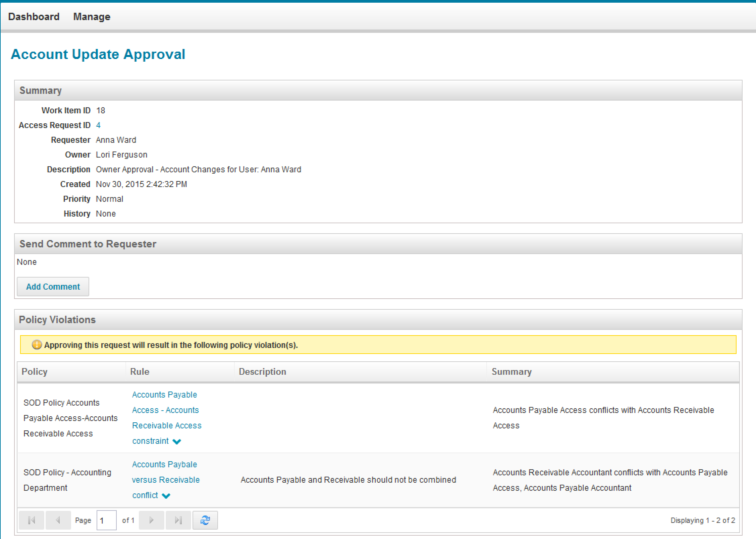Screen dimensions: 756x539
Task: Click SOD Policy Accounts Payable Access policy cell
Action: pos(71,418)
